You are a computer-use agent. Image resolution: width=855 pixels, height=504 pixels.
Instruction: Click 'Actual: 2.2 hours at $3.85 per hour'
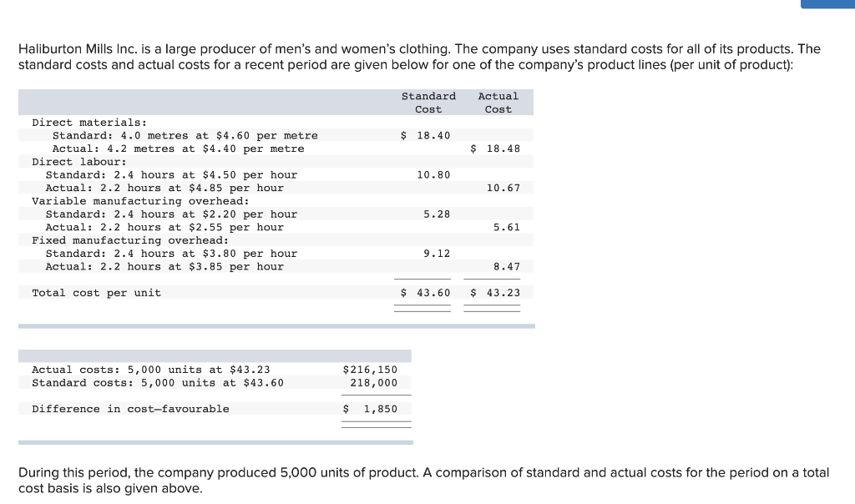164,266
